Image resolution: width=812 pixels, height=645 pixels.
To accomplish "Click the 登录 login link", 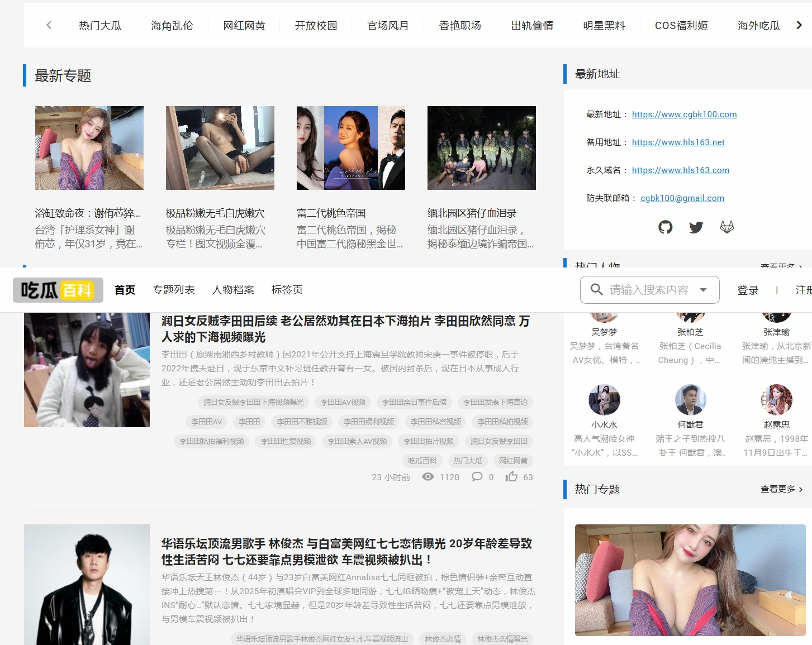I will pyautogui.click(x=748, y=290).
